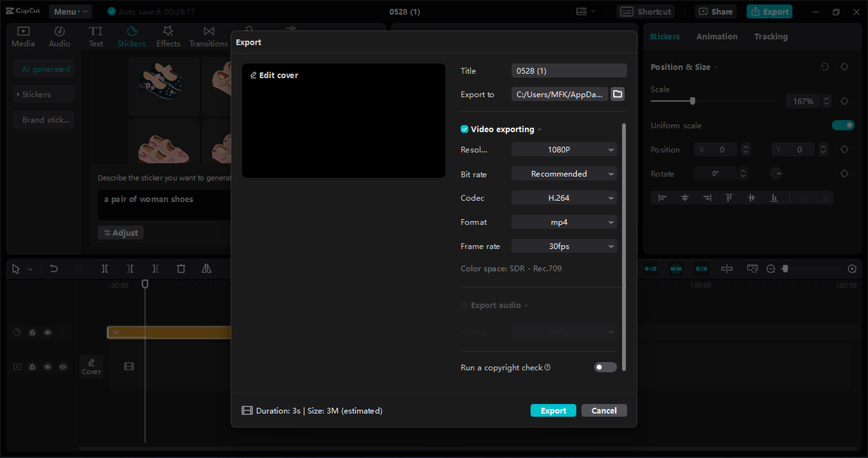
Task: Turn off the Uniform scale toggle
Action: pyautogui.click(x=843, y=126)
